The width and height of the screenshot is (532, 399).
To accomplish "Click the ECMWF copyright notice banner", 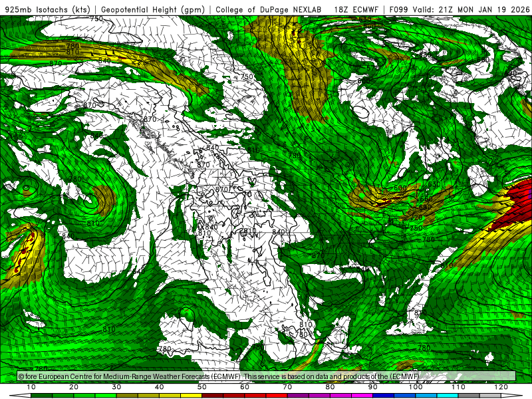I will [267, 376].
